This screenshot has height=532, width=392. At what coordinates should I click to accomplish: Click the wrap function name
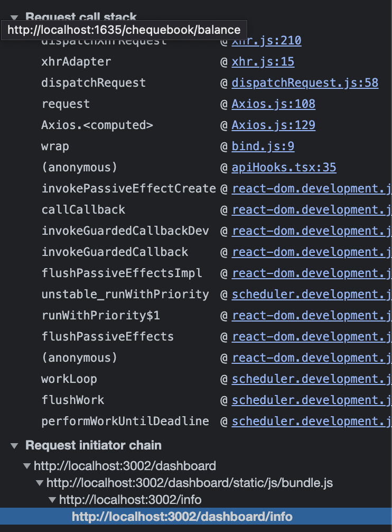pos(55,146)
